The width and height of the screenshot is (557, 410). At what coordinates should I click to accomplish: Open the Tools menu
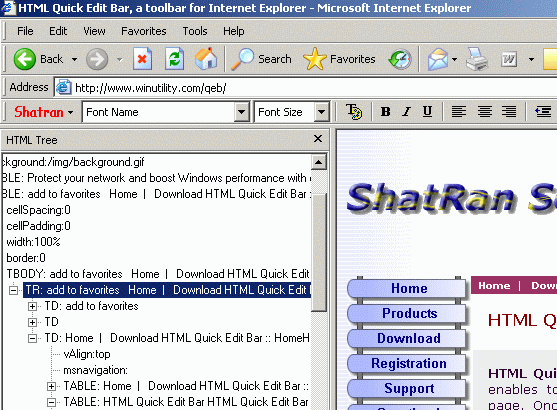[x=195, y=31]
